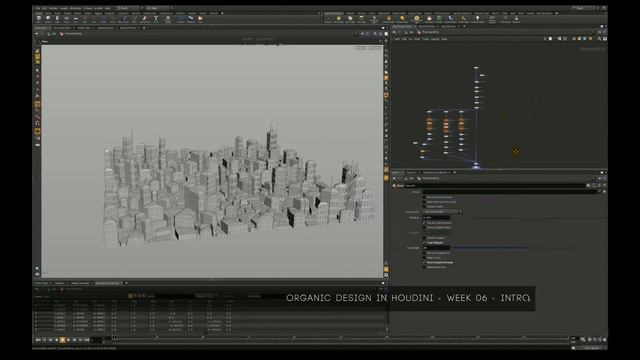Add a Stereo Camera from the shelf
The image size is (640, 360).
click(492, 19)
